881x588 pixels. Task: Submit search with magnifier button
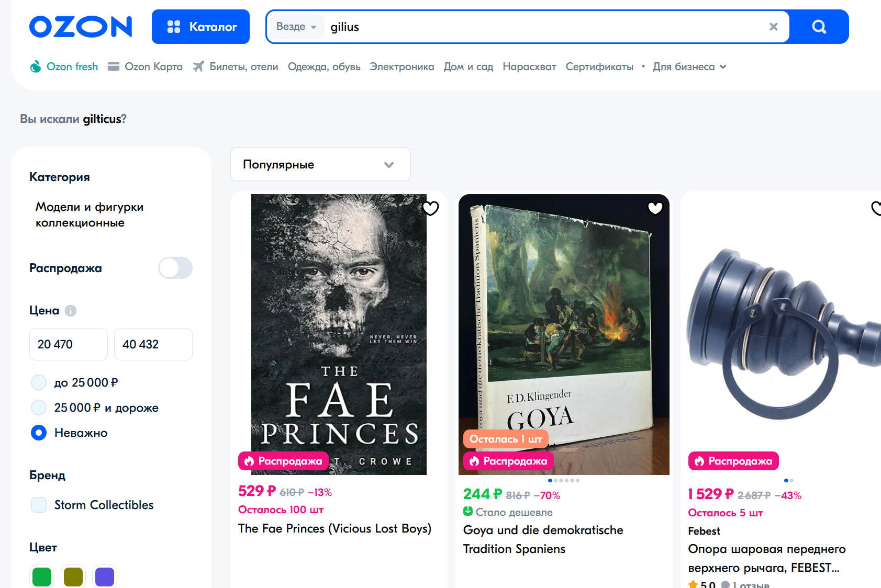point(819,27)
